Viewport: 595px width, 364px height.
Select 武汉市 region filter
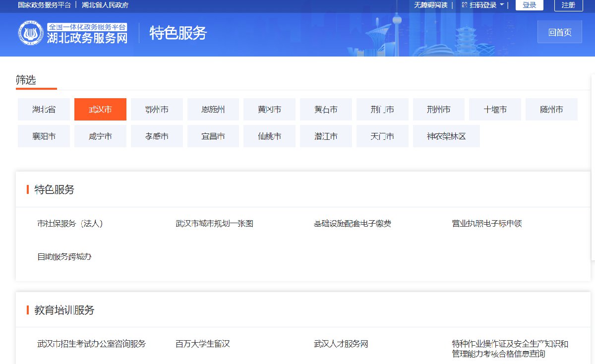click(100, 110)
